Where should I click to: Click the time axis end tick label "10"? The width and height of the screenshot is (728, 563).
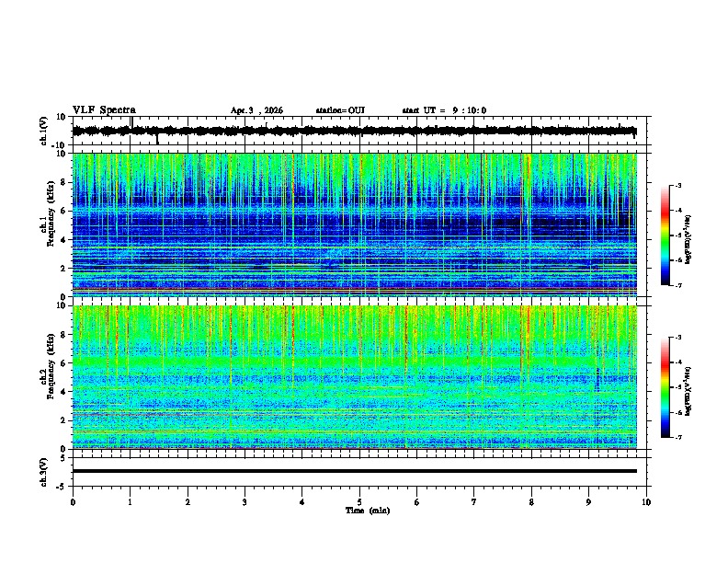point(646,502)
